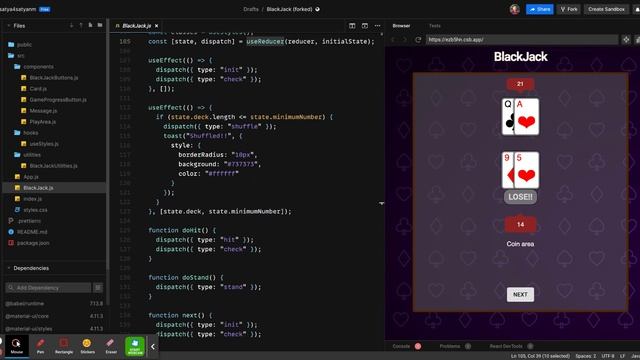Screen dimensions: 640x360
Task: Select BlackJack.js in file tree
Action: click(x=38, y=188)
